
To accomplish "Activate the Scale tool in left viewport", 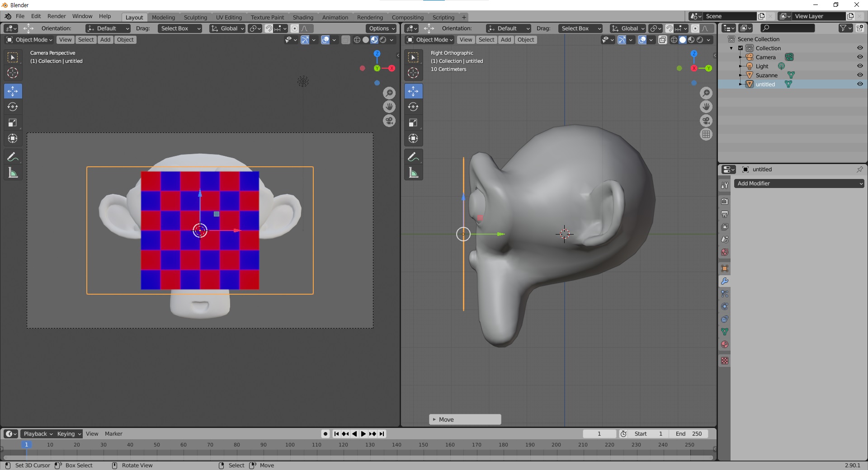I will pyautogui.click(x=13, y=122).
